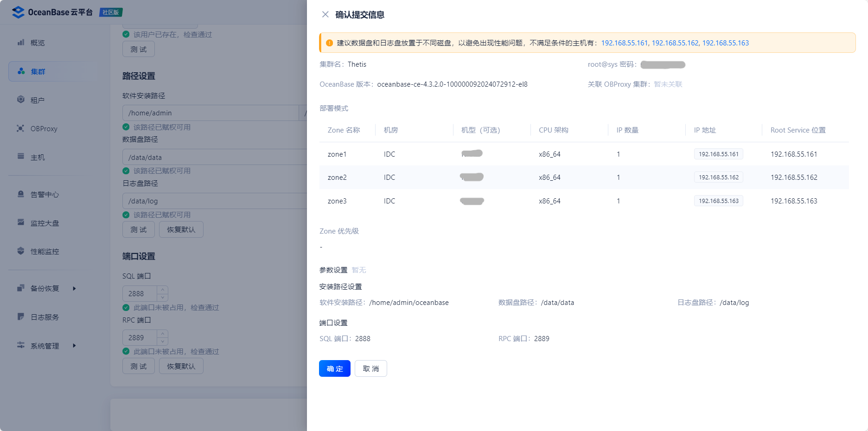Screen dimensions: 868x431
Task: Click the RPC 端口 input showing 2889
Action: click(140, 337)
